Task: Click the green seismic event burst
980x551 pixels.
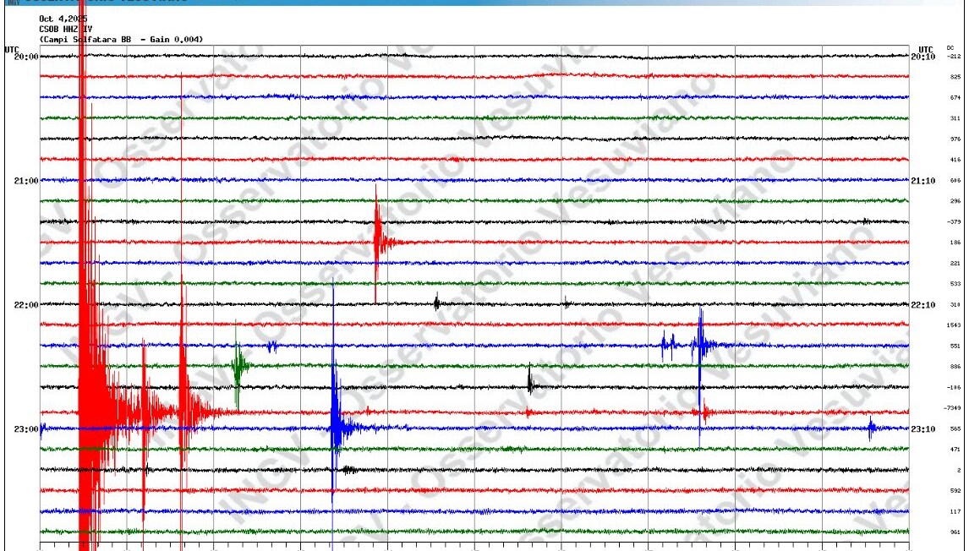Action: tap(239, 366)
